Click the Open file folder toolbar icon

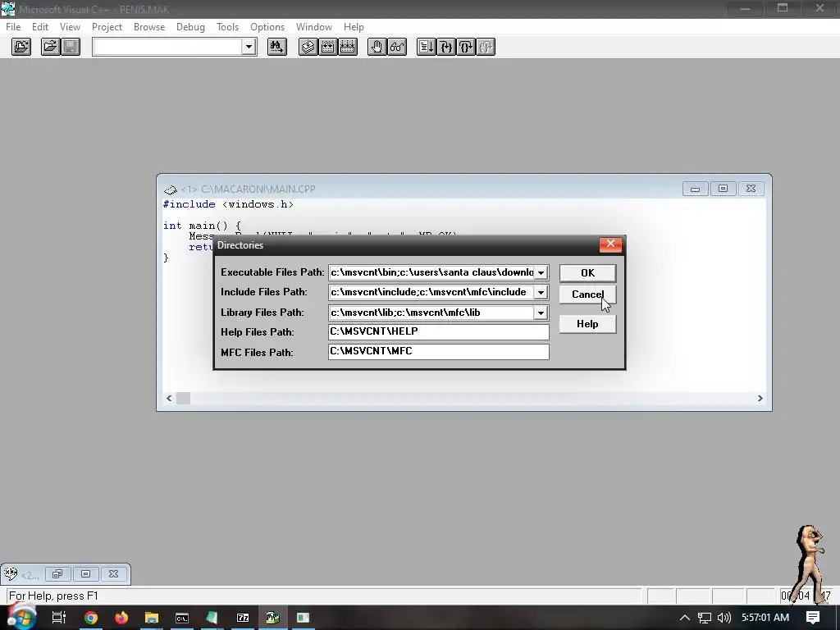pos(50,47)
